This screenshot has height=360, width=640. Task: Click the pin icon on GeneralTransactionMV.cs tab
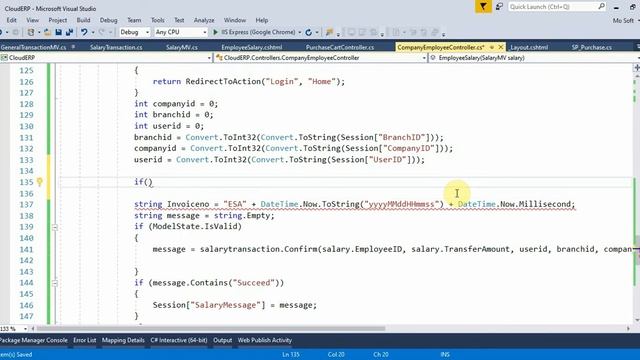pos(73,47)
